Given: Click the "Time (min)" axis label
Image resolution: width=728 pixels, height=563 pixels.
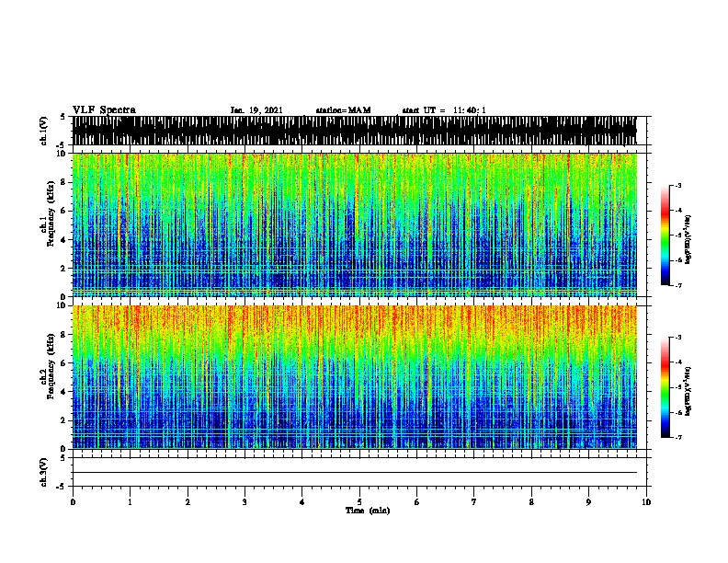Looking at the screenshot, I should tap(368, 511).
